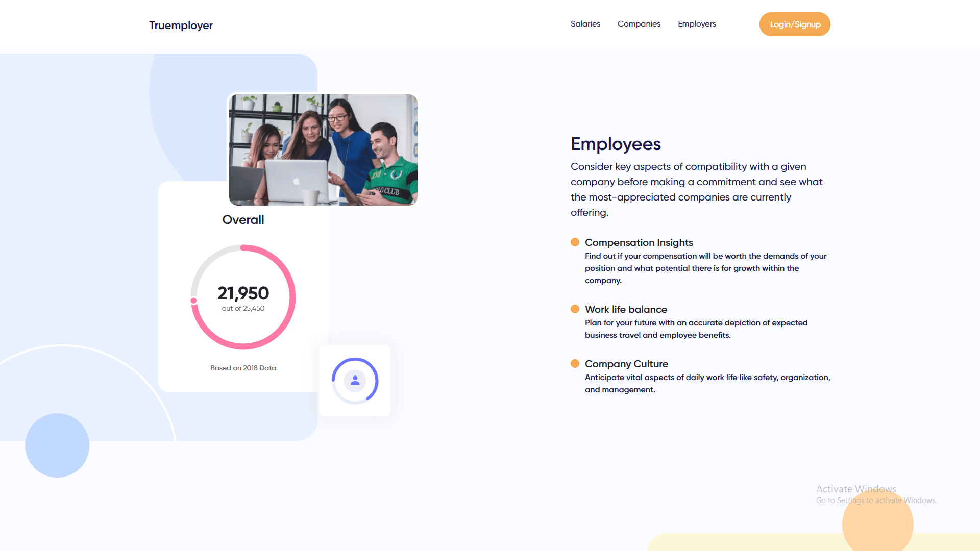980x551 pixels.
Task: Click the blue decorative circle
Action: tap(57, 445)
